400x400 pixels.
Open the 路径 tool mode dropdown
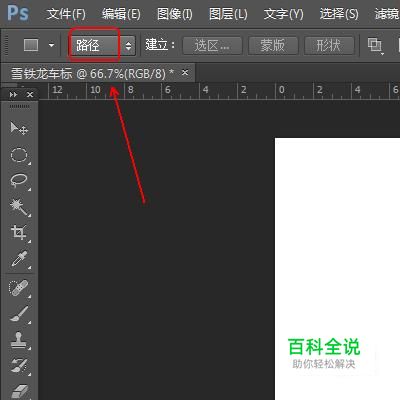coord(102,45)
